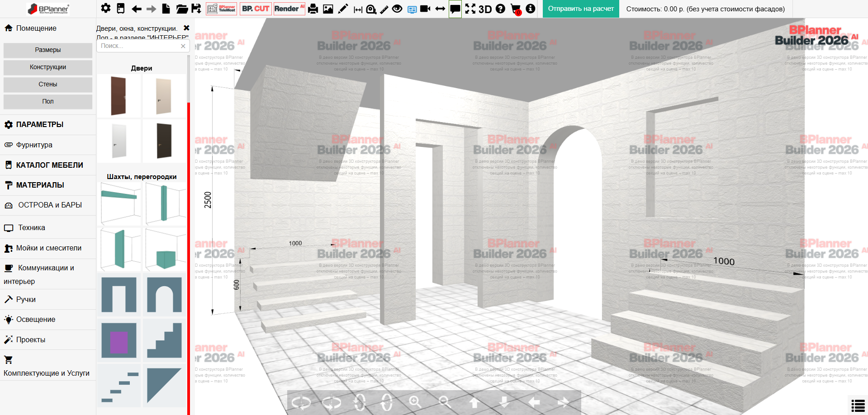The height and width of the screenshot is (415, 868).
Task: Expand the 'МАТЕРИАЛЫ' section
Action: tap(48, 185)
